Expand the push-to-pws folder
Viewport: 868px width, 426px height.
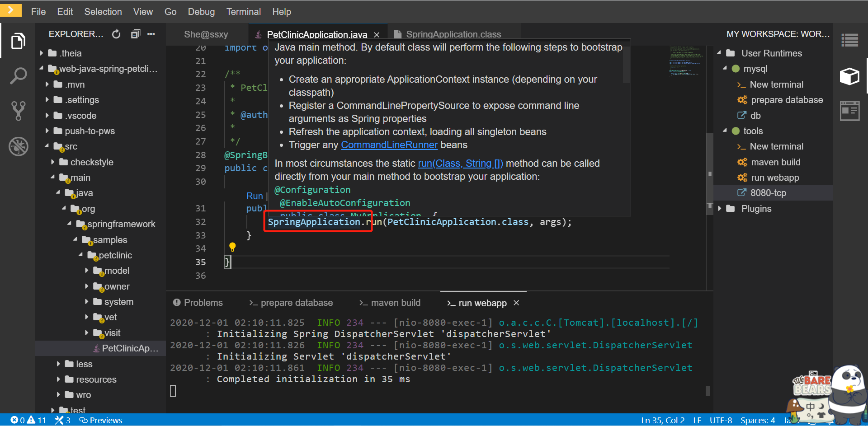(x=47, y=131)
